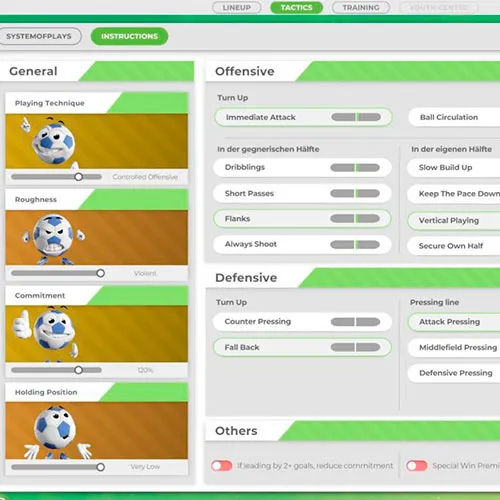Click the Holding Position ball mascot
This screenshot has height=500, width=500.
tap(57, 431)
